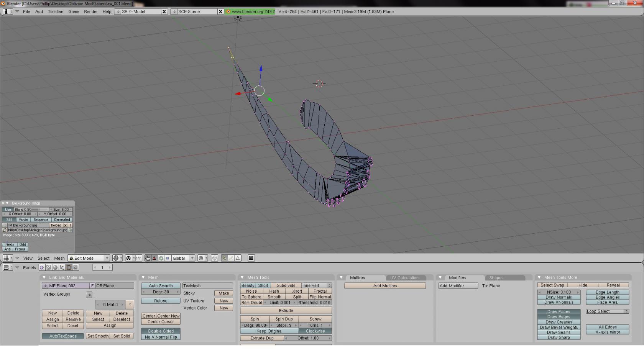Open the Edit Mode dropdown
The image size is (644, 362).
coord(89,258)
